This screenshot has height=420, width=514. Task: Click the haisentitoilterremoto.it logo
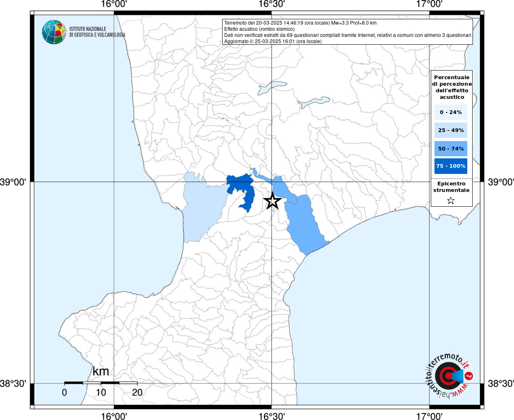point(448,375)
